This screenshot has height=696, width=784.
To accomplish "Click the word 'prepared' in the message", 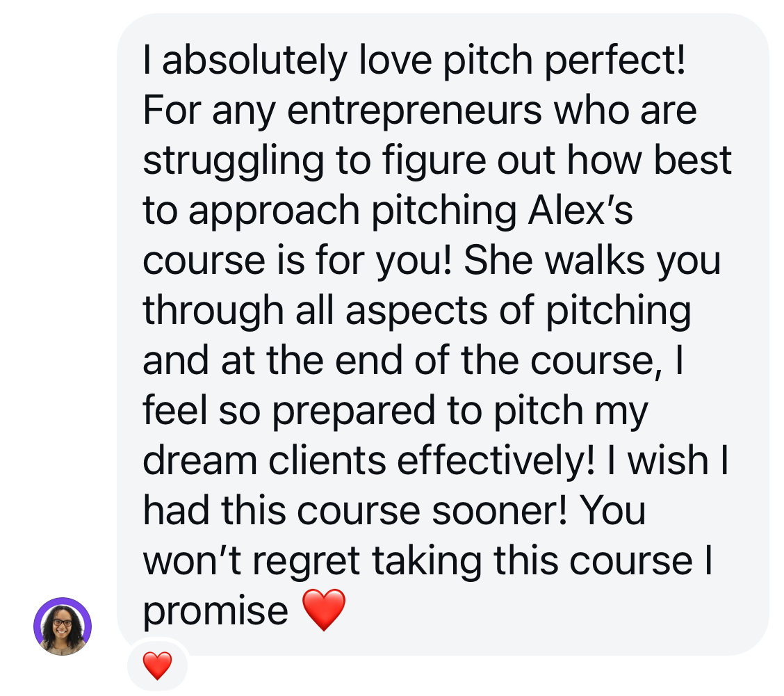I will click(354, 412).
